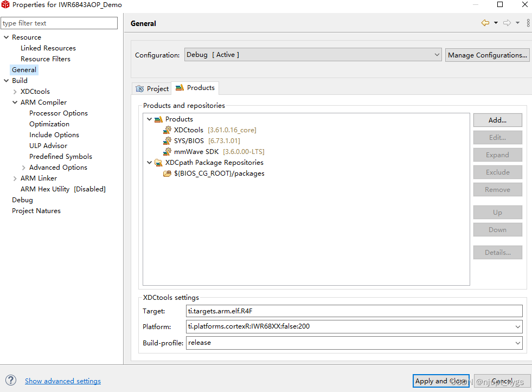Collapse XDCpath Package Repositories node
This screenshot has height=392, width=532.
[149, 163]
